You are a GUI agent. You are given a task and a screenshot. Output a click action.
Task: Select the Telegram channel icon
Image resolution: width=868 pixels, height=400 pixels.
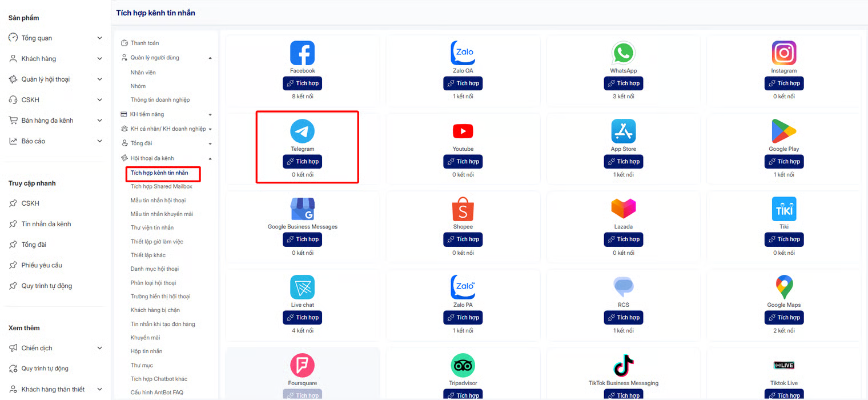[302, 131]
